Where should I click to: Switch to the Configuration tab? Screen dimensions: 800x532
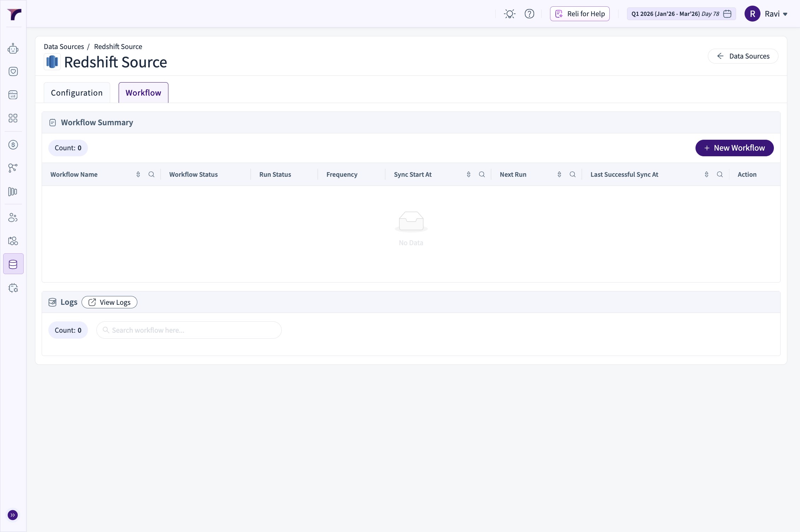coord(77,93)
